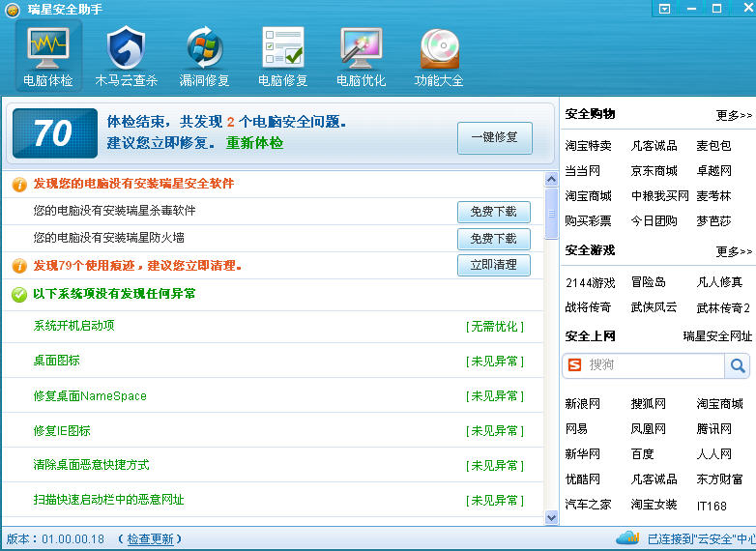Image resolution: width=756 pixels, height=551 pixels.
Task: Click the Rising lion logo in title bar
Action: pyautogui.click(x=13, y=10)
